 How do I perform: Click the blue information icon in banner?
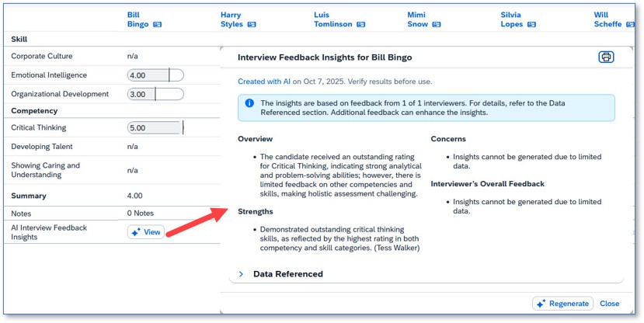(x=249, y=103)
